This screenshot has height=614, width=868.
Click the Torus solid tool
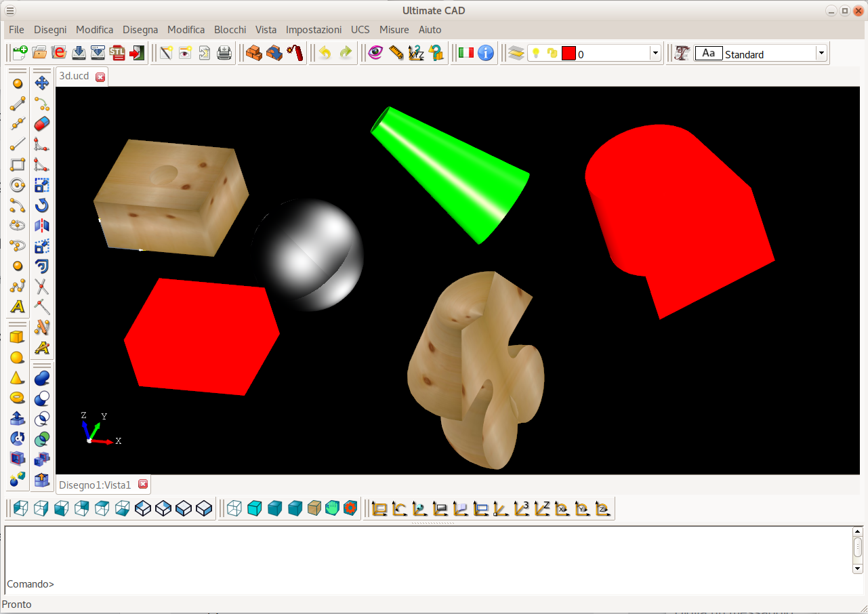point(18,398)
